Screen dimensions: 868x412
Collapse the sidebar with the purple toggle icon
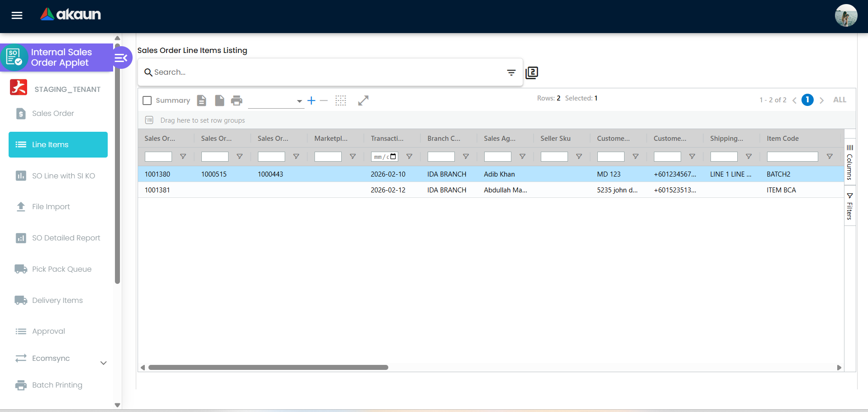click(x=121, y=58)
